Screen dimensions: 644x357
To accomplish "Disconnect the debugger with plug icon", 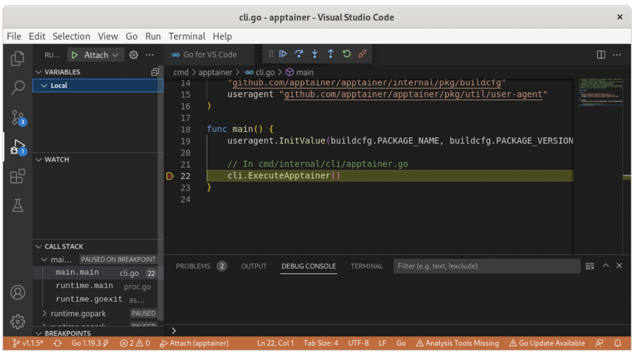I will pos(362,54).
